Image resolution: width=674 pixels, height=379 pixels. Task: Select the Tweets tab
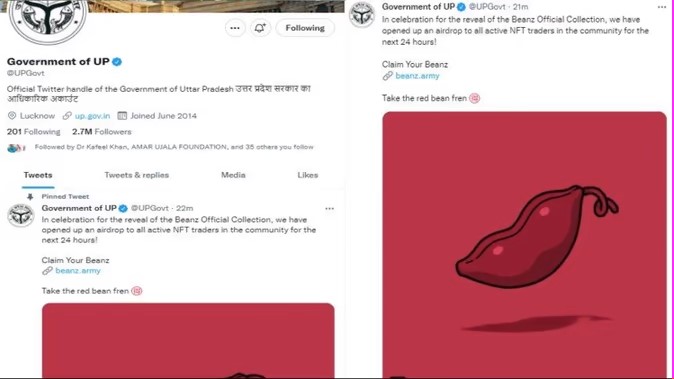click(x=38, y=175)
